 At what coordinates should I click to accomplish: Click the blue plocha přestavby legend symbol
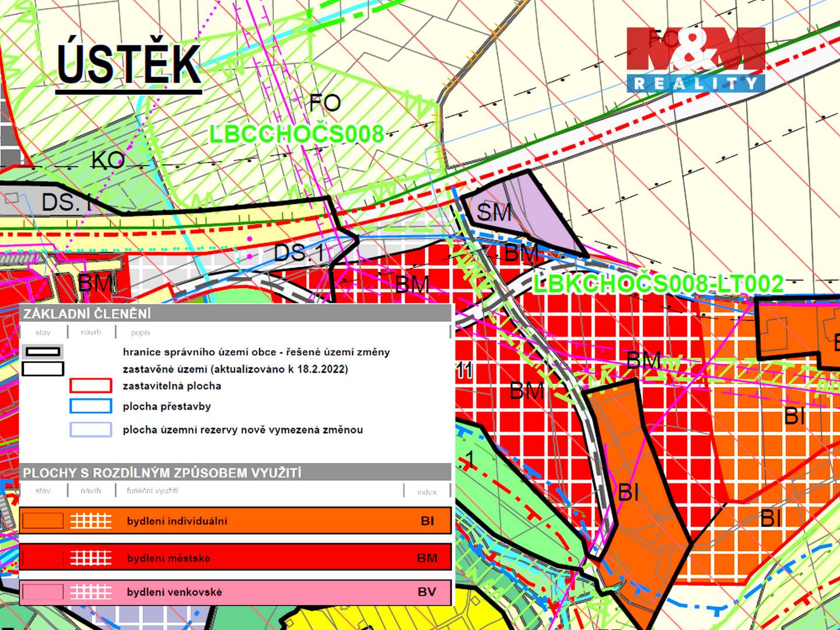[x=90, y=406]
